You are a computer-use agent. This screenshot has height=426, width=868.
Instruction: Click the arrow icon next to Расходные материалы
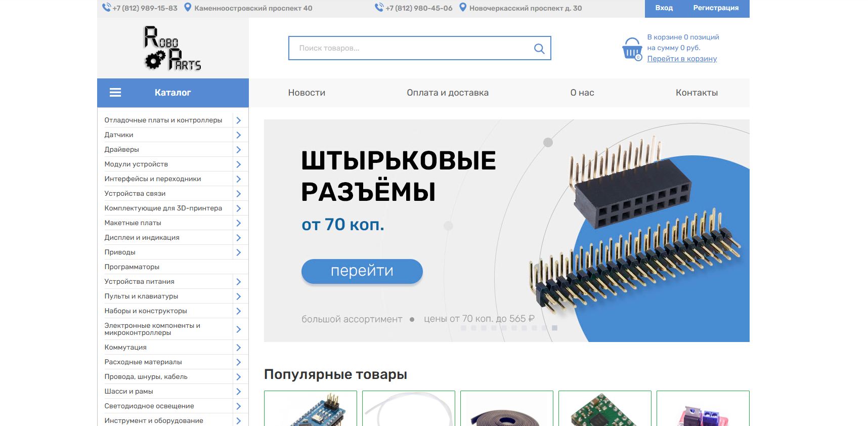click(x=239, y=362)
